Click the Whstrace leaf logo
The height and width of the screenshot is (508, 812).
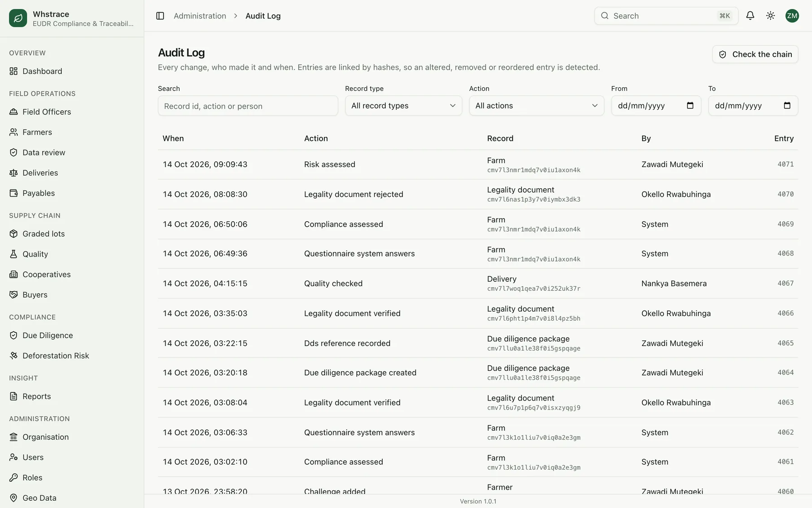click(x=18, y=18)
